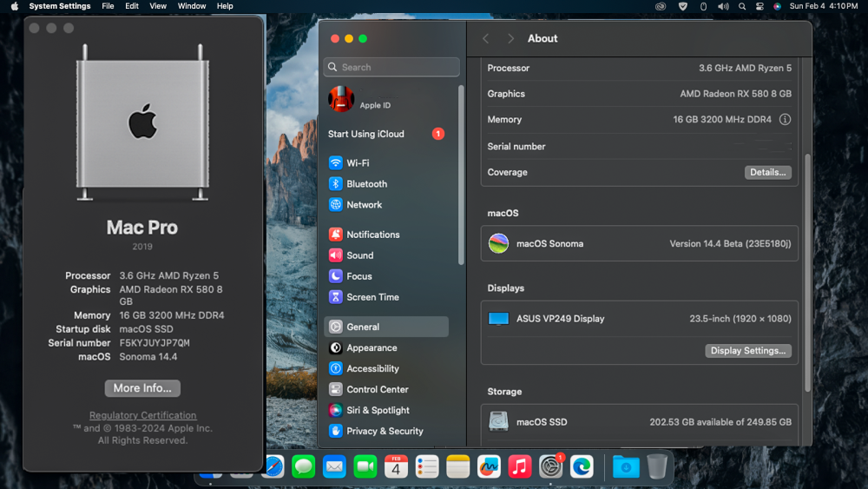The image size is (868, 489).
Task: Open the Help menu
Action: click(x=225, y=6)
